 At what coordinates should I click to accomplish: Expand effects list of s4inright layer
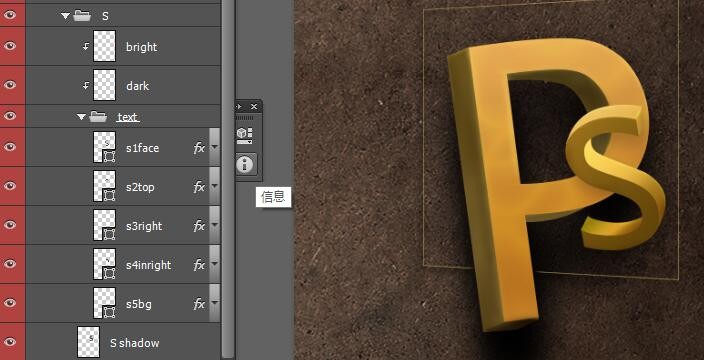[215, 264]
